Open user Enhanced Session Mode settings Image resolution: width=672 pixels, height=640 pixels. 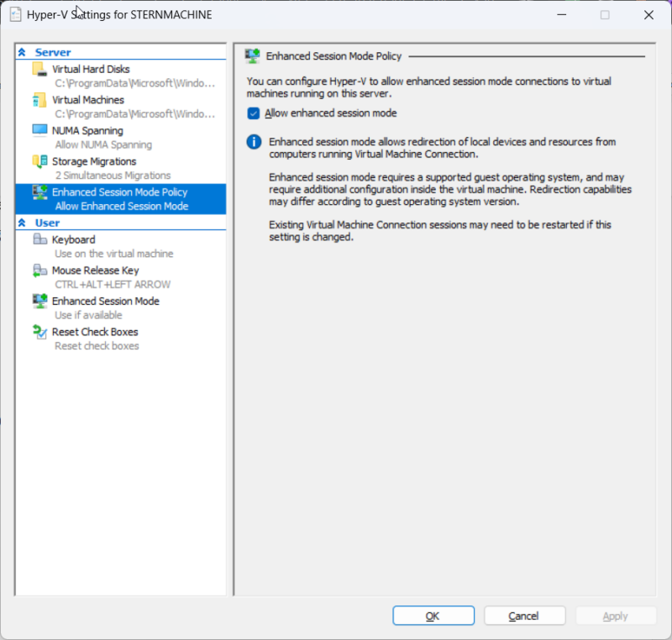[120, 307]
